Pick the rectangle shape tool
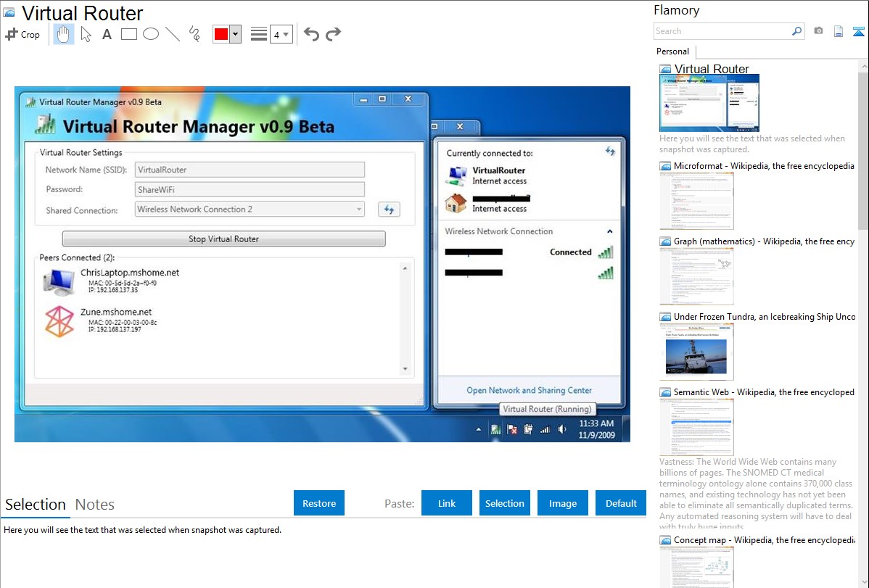This screenshot has height=588, width=869. click(x=128, y=34)
